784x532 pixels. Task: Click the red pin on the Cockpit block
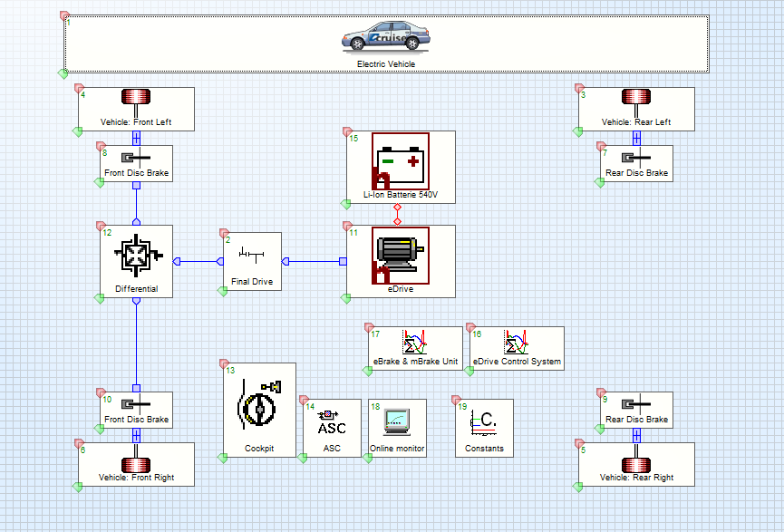[x=224, y=363]
